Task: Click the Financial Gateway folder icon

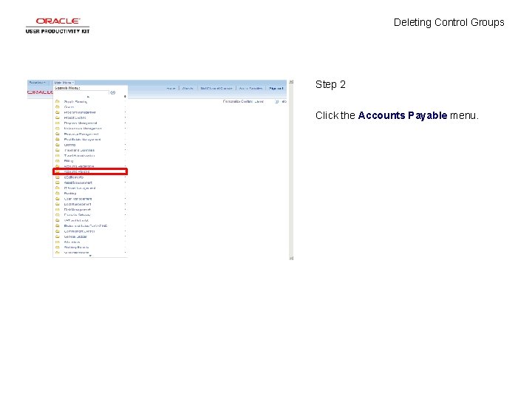Action: point(58,215)
